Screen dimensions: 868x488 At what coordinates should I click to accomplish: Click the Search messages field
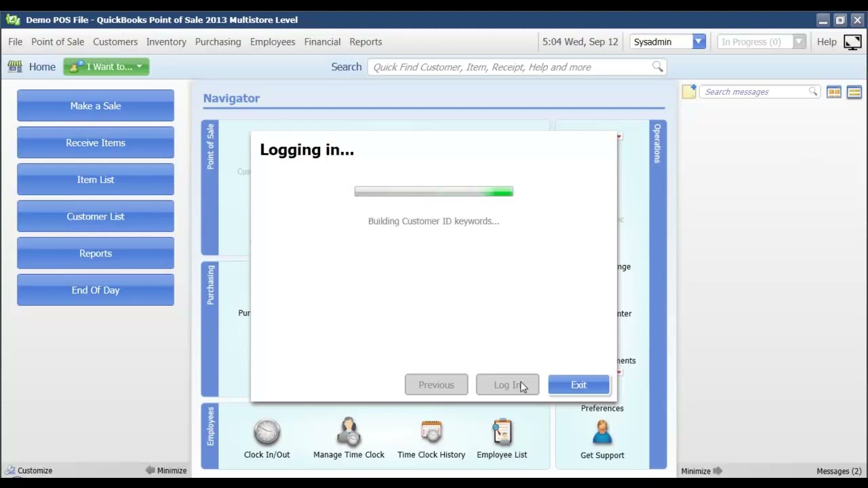tap(759, 91)
